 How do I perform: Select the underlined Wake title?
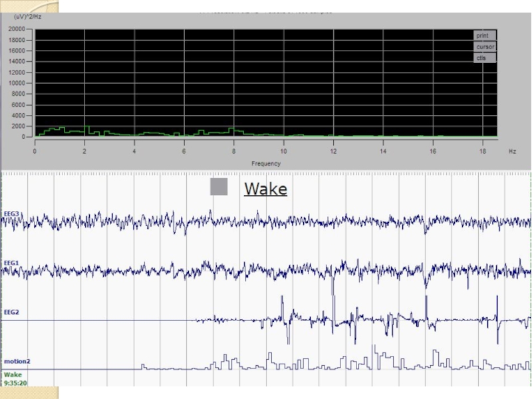(x=265, y=189)
